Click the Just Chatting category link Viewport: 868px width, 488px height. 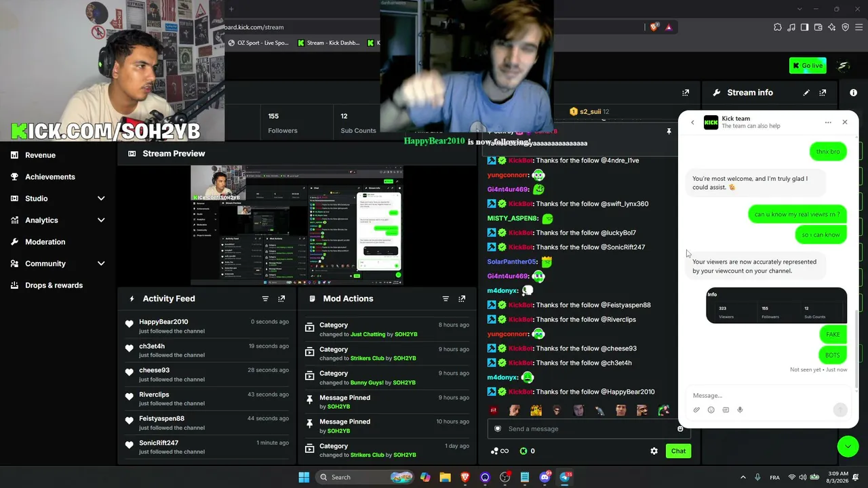tap(368, 335)
